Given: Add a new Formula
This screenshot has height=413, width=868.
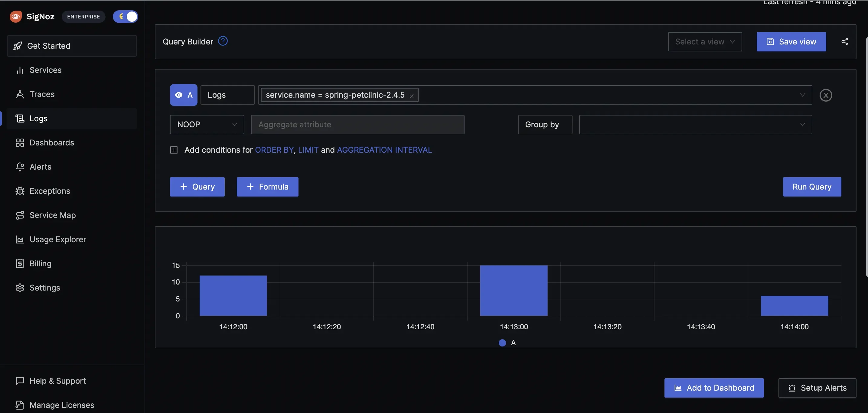Looking at the screenshot, I should tap(268, 187).
